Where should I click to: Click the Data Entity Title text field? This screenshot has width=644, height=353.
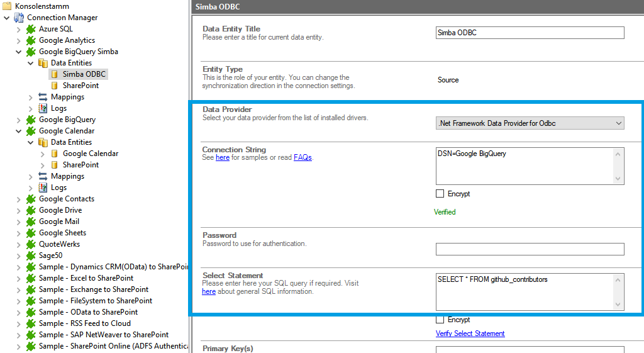click(x=530, y=33)
